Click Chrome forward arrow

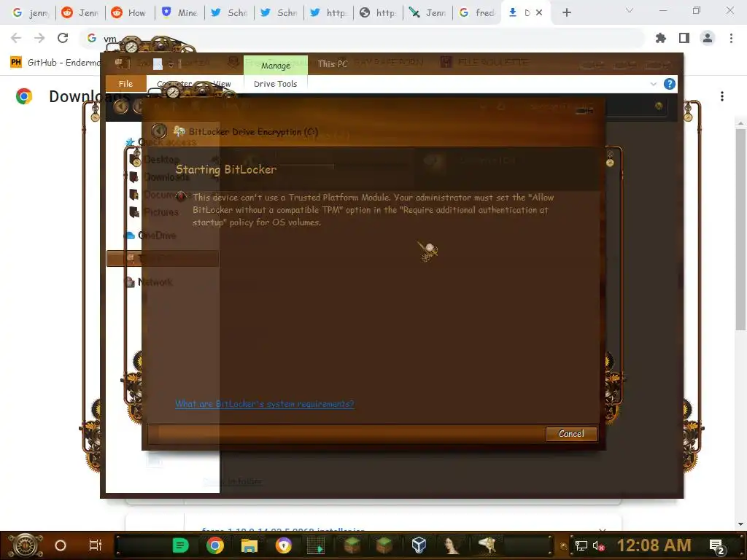coord(39,38)
